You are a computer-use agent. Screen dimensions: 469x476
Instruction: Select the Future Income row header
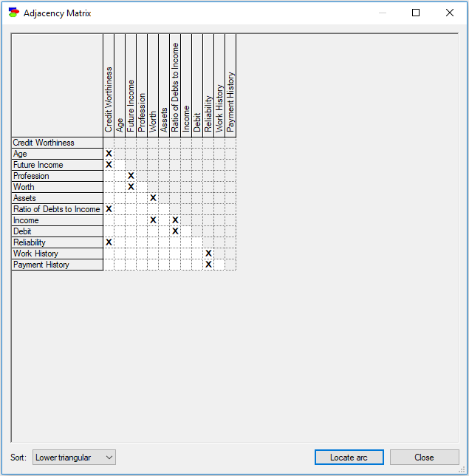coord(58,165)
